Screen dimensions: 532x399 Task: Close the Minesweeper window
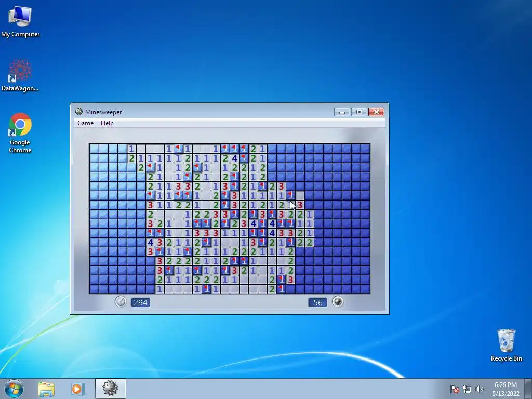point(376,112)
